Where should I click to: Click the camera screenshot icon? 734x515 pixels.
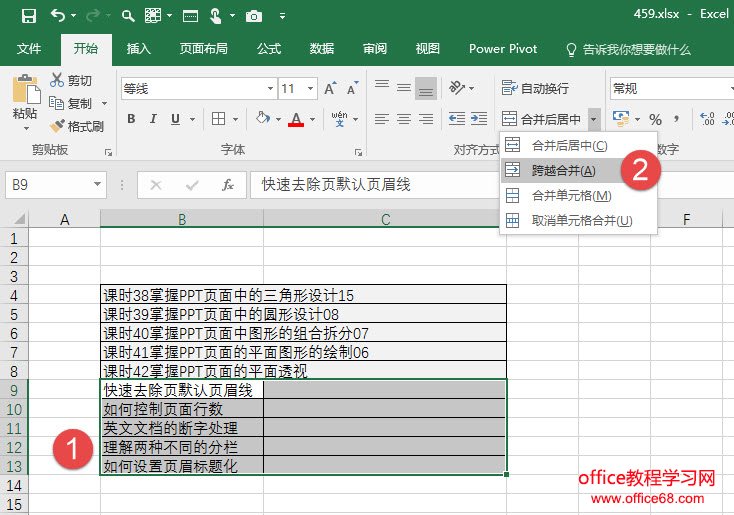pos(254,15)
